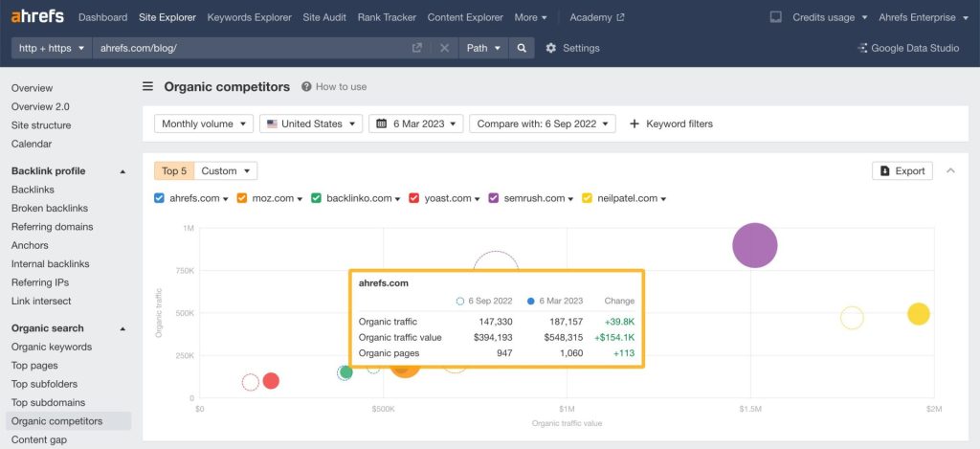Click the Academy external link icon
This screenshot has height=449, width=980.
[x=620, y=17]
